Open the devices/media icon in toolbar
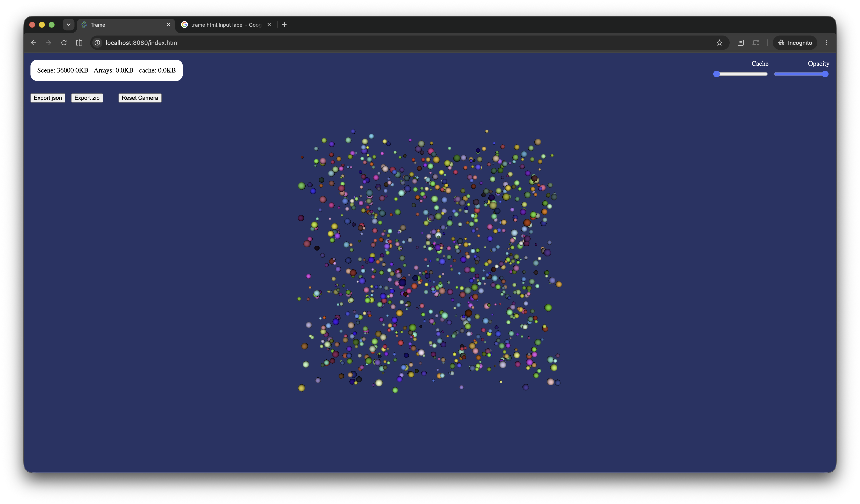Screen dimensions: 860x504 [x=756, y=43]
